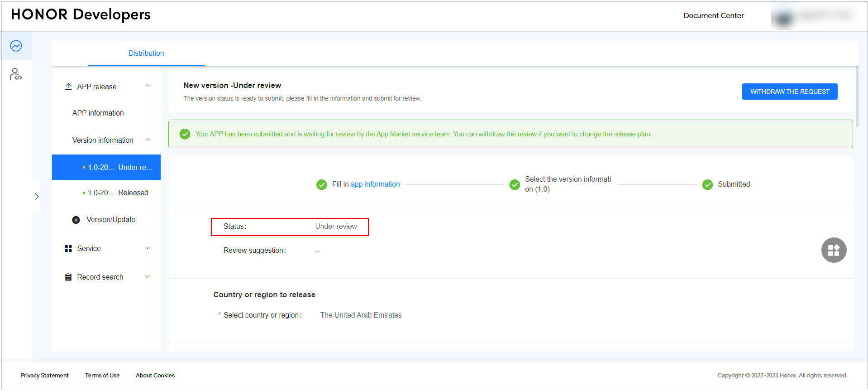Click the green success checkmark in banner
The width and height of the screenshot is (868, 391).
click(185, 134)
